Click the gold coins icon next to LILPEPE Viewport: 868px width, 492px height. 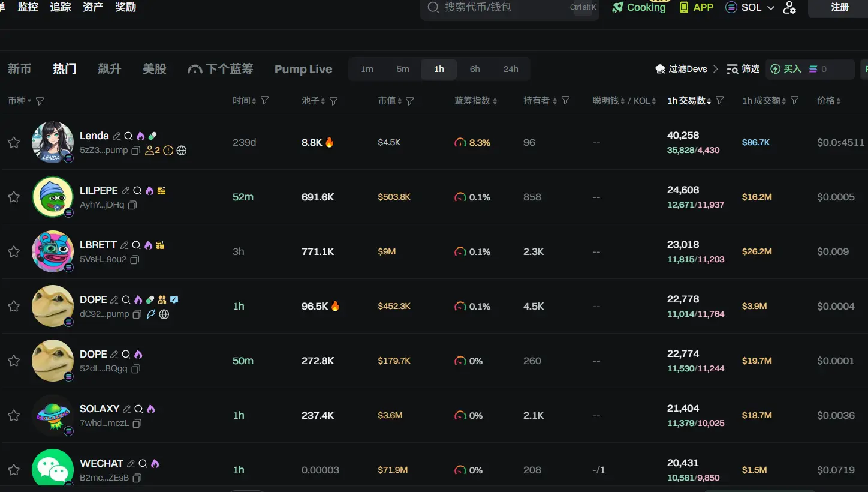161,191
